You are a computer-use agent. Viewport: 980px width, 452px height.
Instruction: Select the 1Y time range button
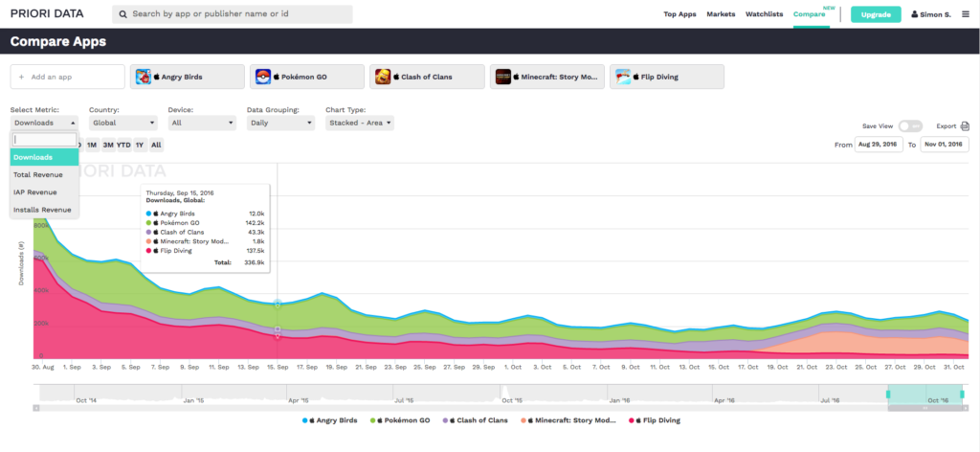(140, 145)
